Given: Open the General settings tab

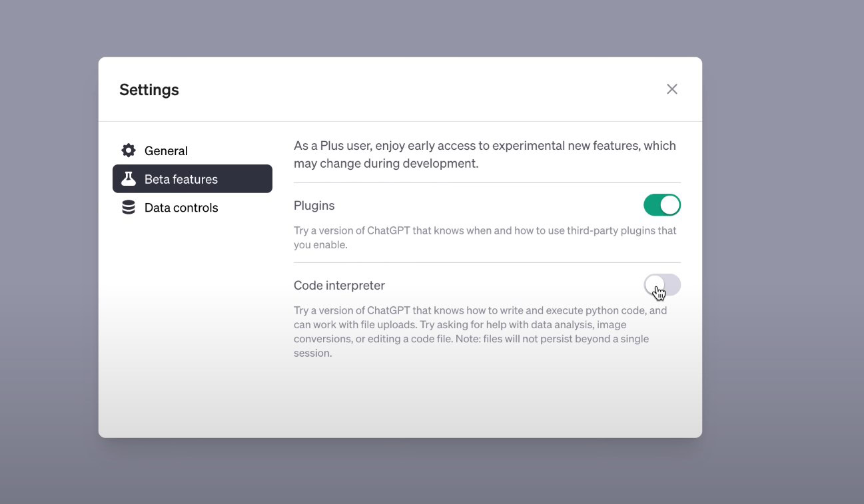Looking at the screenshot, I should tap(166, 151).
